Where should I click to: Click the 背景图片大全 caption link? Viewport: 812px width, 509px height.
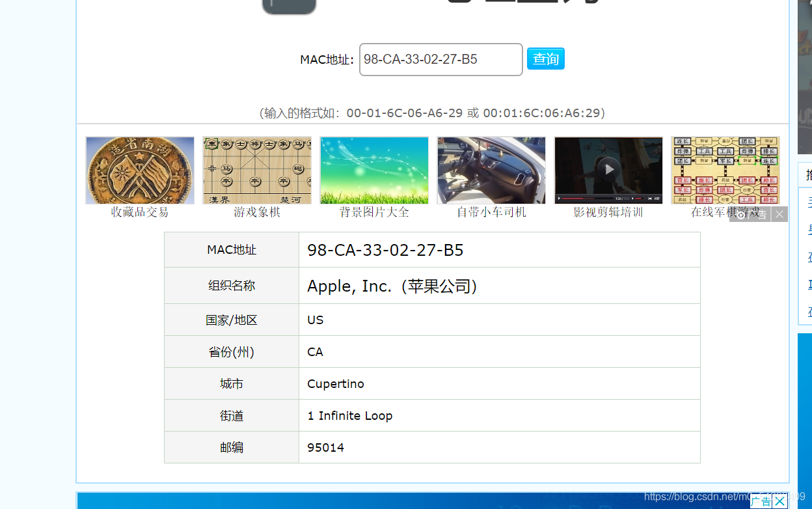pyautogui.click(x=374, y=212)
